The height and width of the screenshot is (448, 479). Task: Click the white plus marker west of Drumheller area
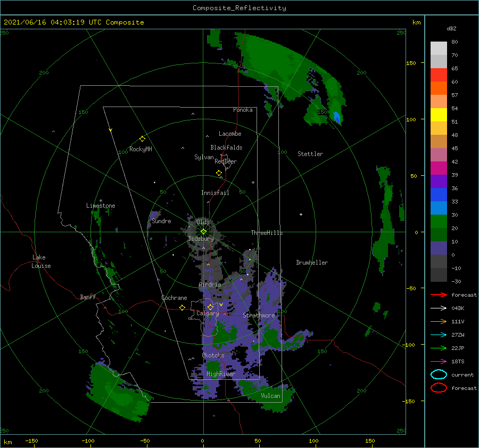tap(301, 214)
